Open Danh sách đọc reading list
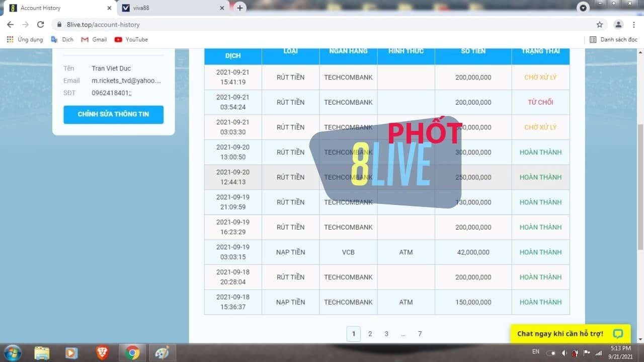This screenshot has height=362, width=644. click(613, 39)
